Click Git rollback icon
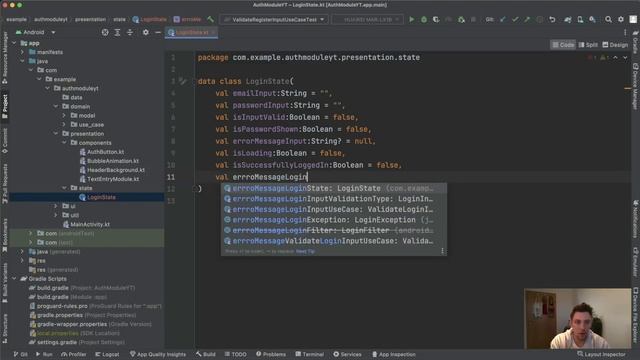The height and width of the screenshot is (360, 640). pos(552,19)
